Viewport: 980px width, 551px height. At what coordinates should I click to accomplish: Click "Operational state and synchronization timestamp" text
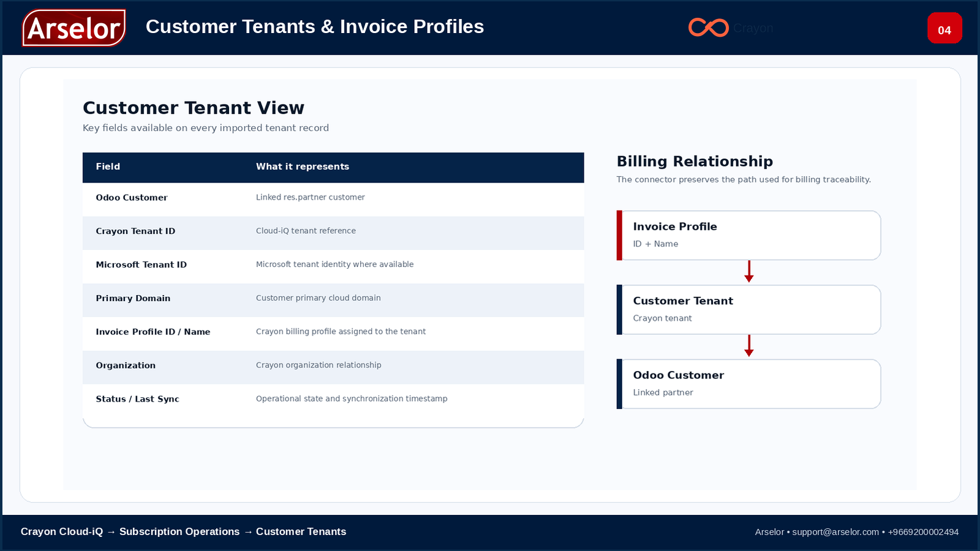(x=352, y=399)
